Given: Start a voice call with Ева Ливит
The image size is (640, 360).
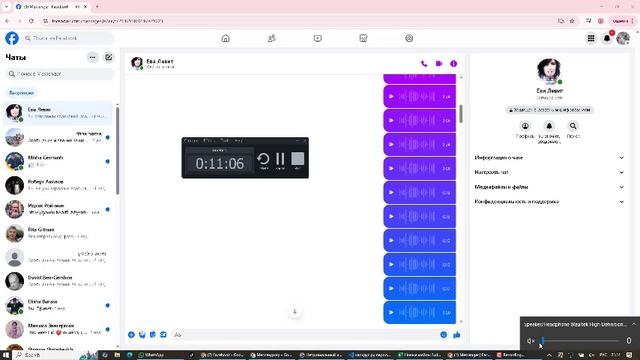Looking at the screenshot, I should [x=424, y=64].
